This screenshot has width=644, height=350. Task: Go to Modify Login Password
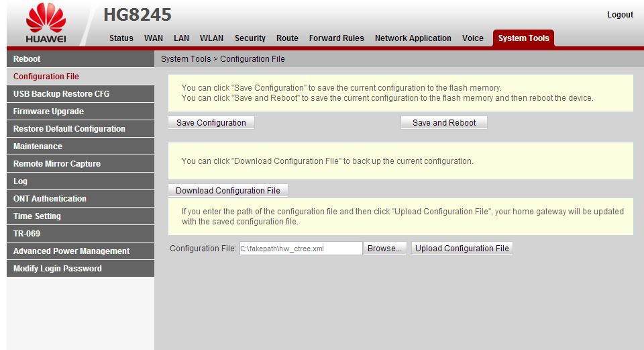(x=80, y=269)
